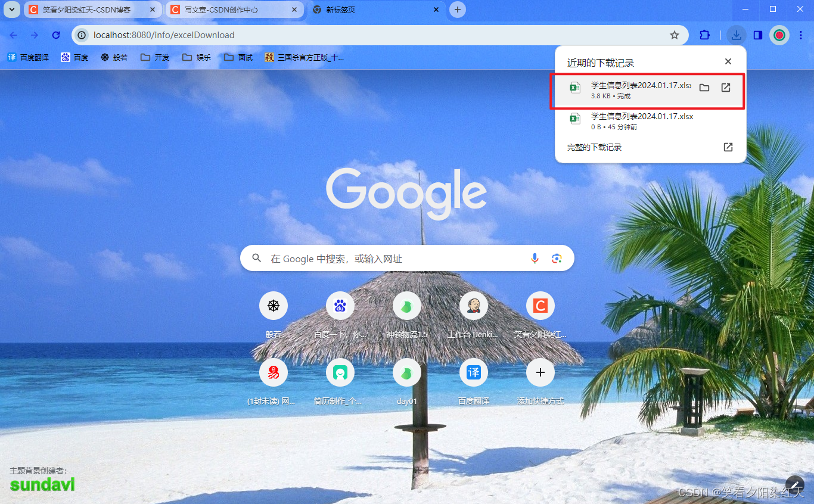Close the 新标签页 tab
The height and width of the screenshot is (504, 814).
point(436,10)
